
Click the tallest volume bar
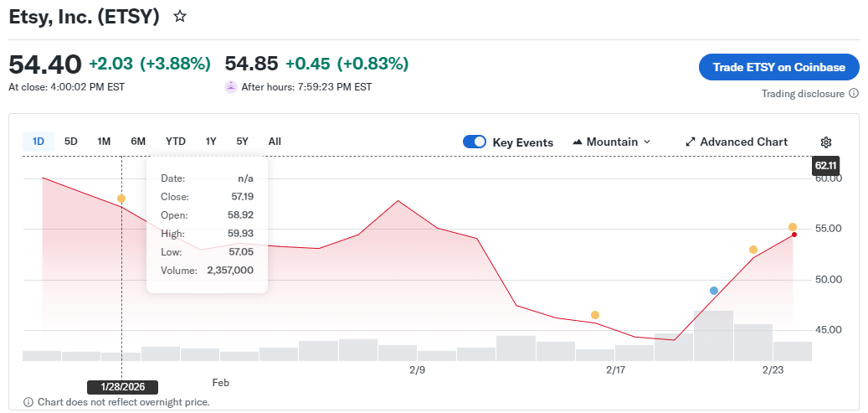click(x=713, y=335)
